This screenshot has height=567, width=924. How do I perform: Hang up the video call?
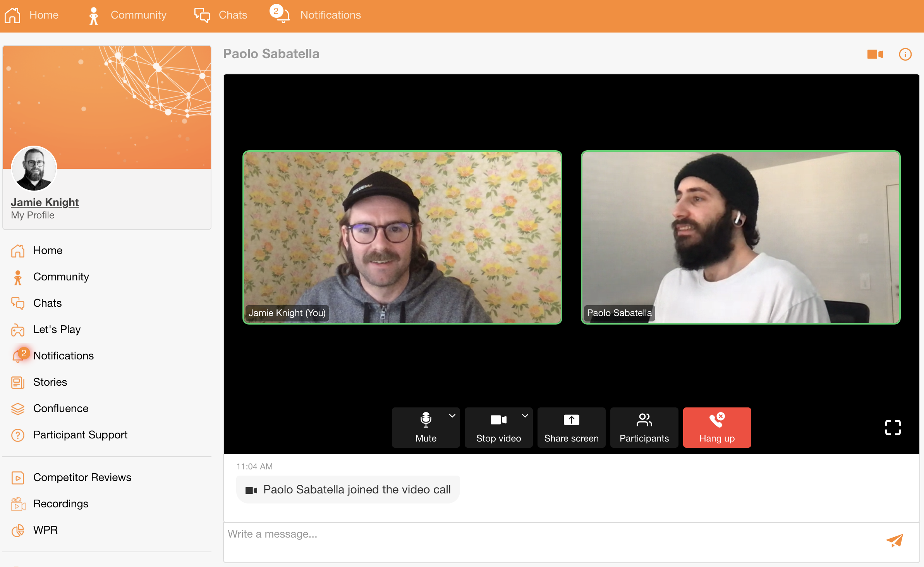(x=717, y=428)
